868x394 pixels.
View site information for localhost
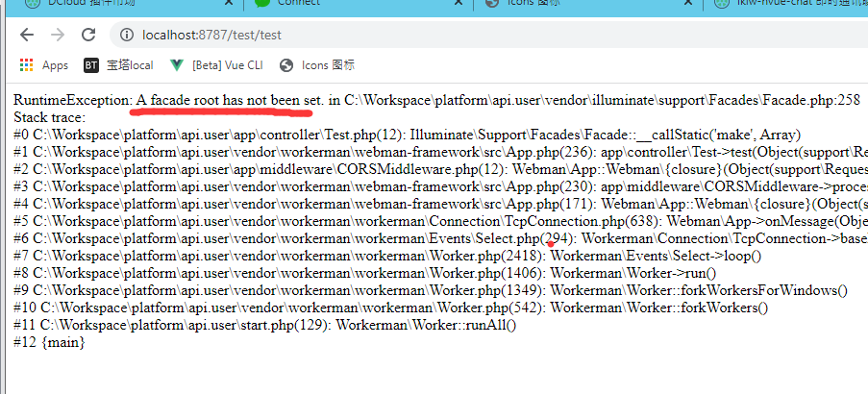(x=127, y=35)
